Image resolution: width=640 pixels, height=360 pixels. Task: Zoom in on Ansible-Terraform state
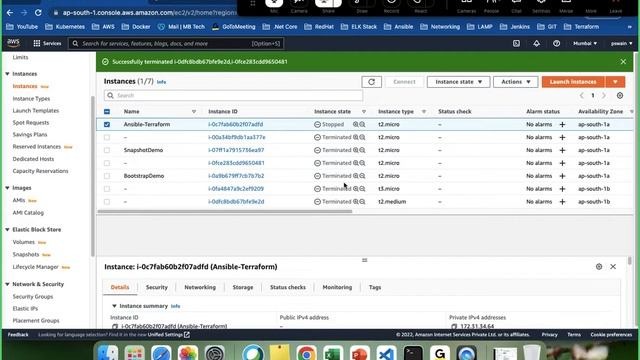pyautogui.click(x=356, y=124)
